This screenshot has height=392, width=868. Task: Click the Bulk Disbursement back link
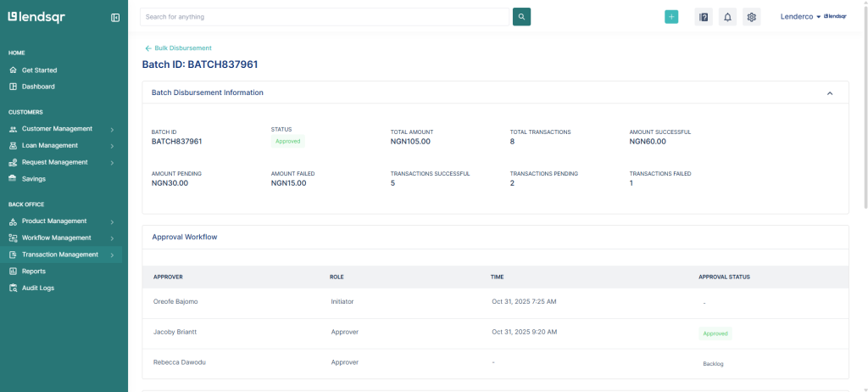pyautogui.click(x=183, y=48)
